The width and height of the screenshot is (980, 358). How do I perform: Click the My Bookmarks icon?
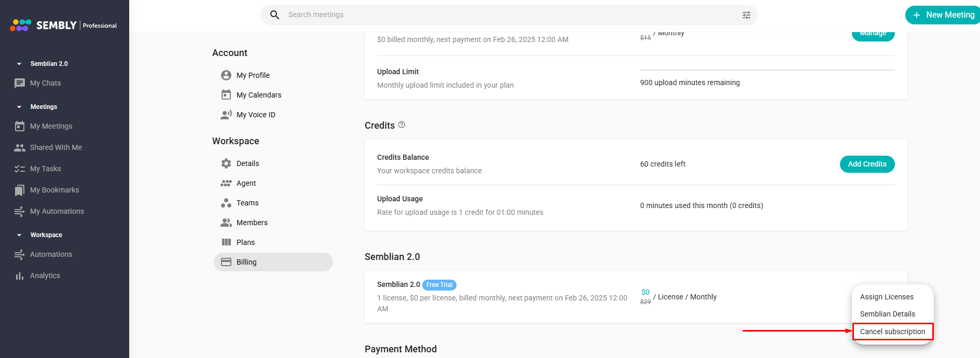(20, 190)
